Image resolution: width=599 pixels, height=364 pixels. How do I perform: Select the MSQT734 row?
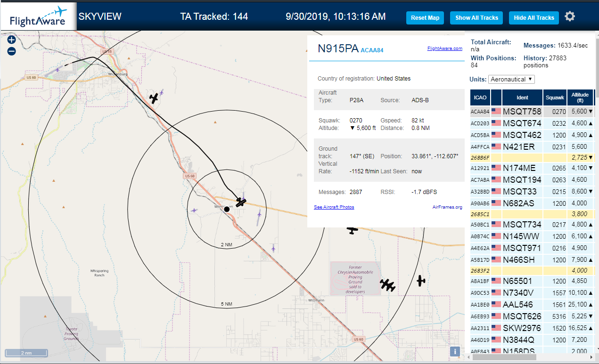pyautogui.click(x=532, y=224)
